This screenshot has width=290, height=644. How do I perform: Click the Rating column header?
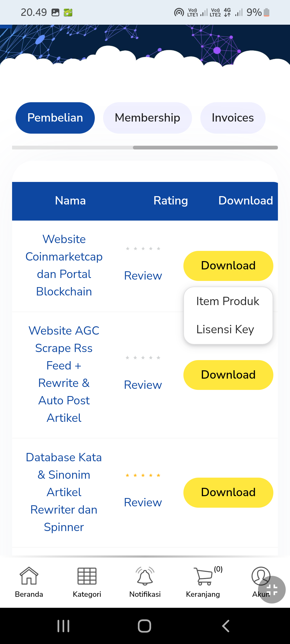[171, 201]
